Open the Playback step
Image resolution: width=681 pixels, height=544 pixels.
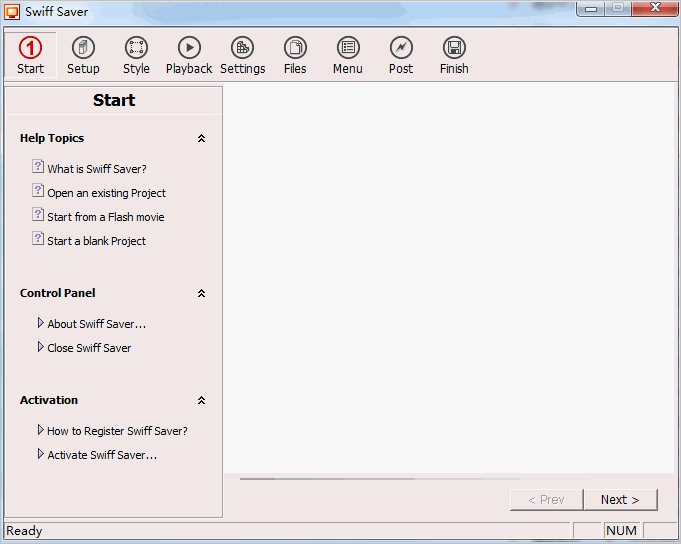pyautogui.click(x=189, y=55)
